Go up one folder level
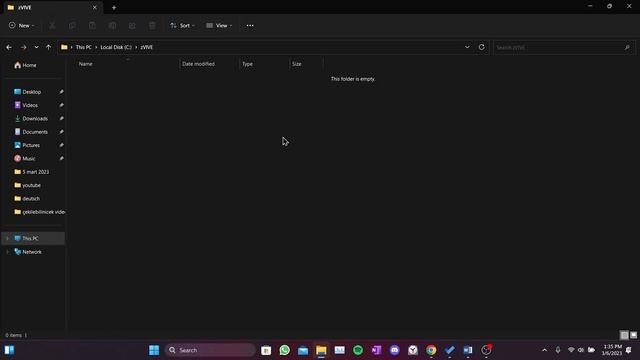Screen dimensions: 640x360 point(49,47)
